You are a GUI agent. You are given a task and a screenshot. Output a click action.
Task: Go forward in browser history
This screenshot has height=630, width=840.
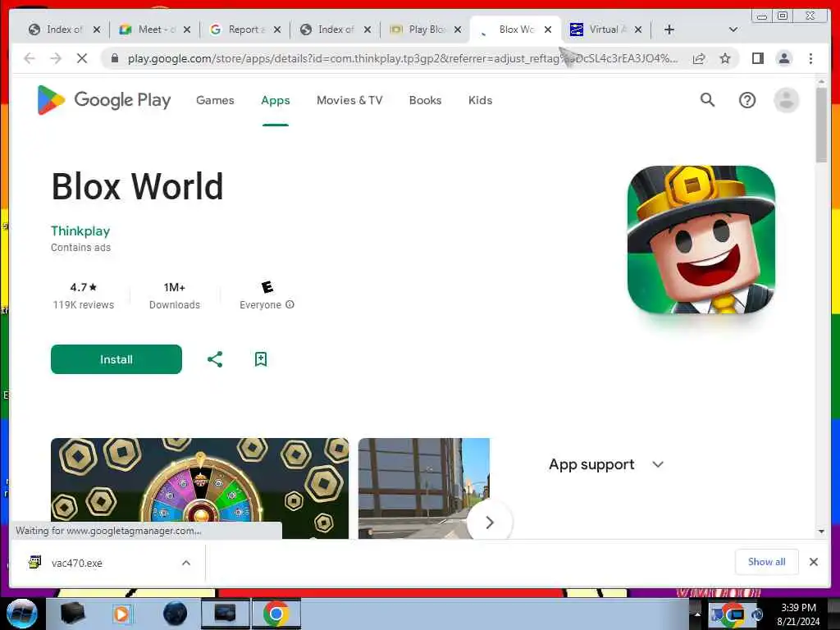pyautogui.click(x=56, y=58)
